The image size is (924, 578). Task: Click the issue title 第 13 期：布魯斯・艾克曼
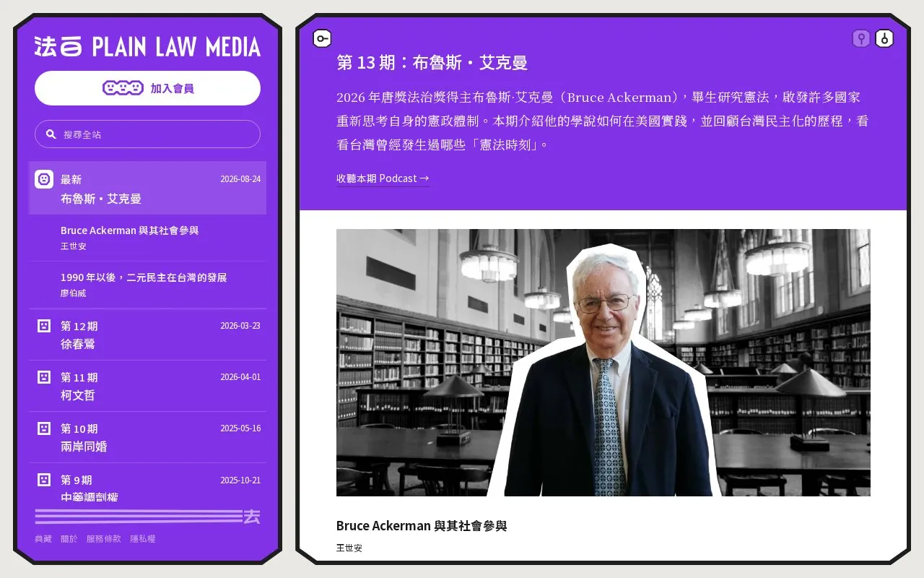(x=432, y=63)
